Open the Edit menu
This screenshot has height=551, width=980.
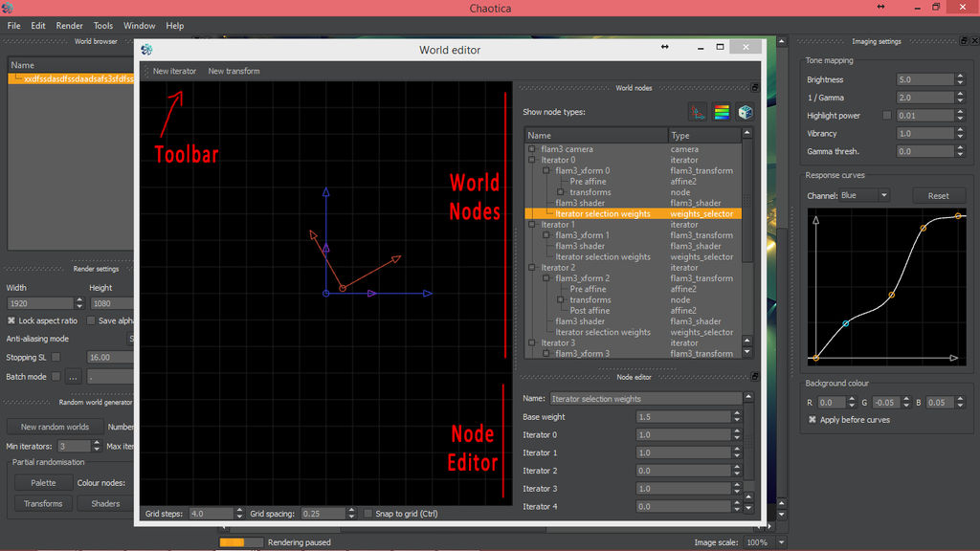(x=38, y=26)
